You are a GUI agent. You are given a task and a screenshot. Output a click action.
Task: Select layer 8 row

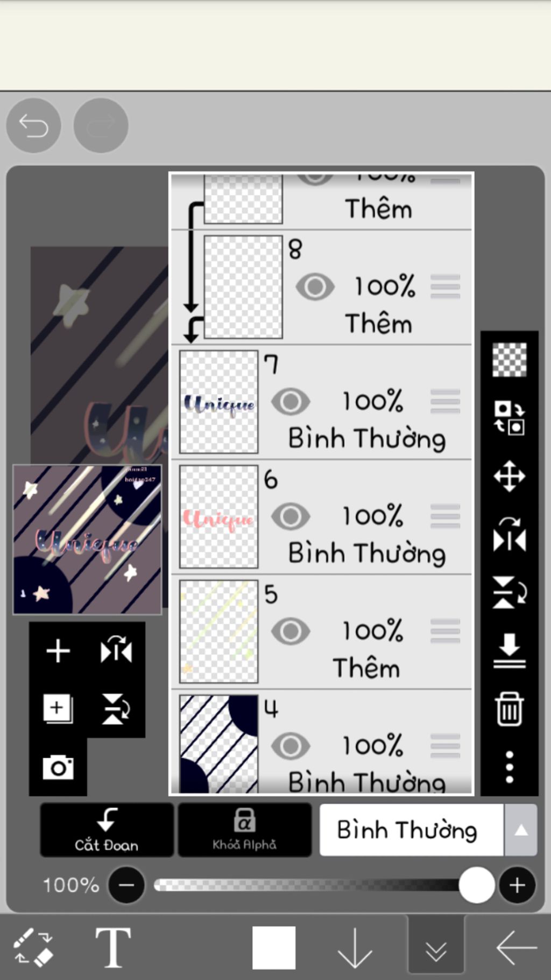pyautogui.click(x=321, y=288)
